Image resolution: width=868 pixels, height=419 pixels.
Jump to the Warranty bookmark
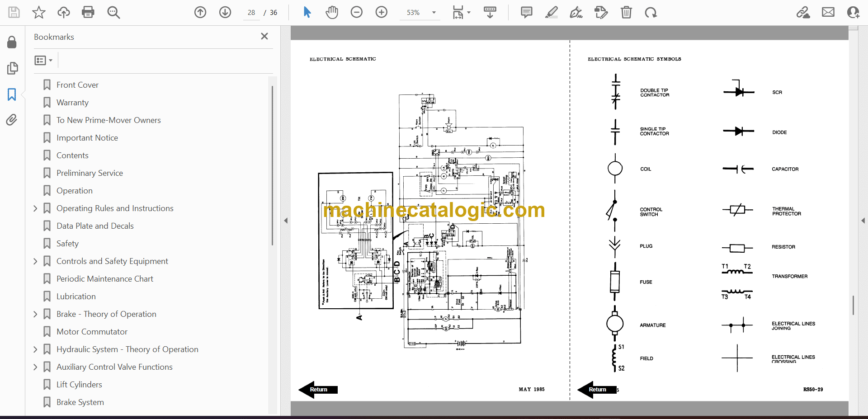pos(72,103)
